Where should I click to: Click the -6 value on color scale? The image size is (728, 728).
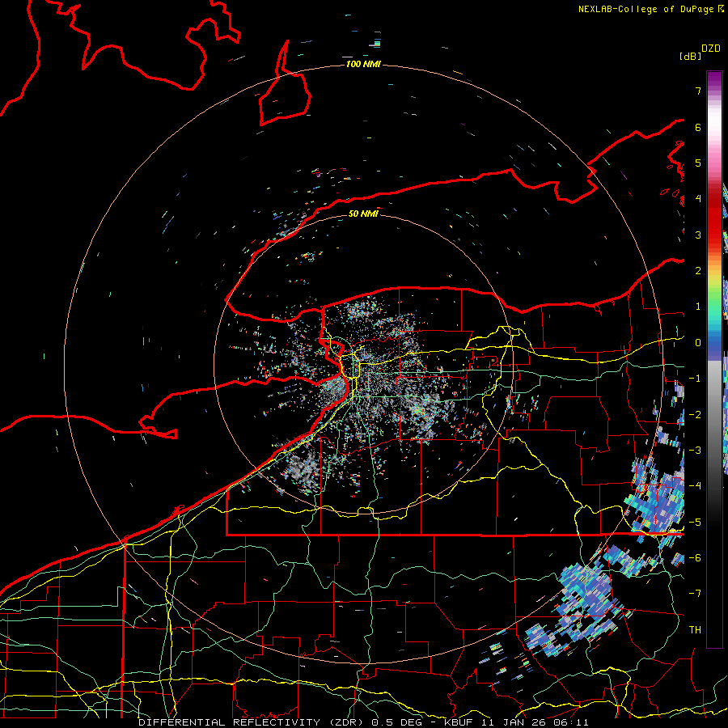coord(695,557)
